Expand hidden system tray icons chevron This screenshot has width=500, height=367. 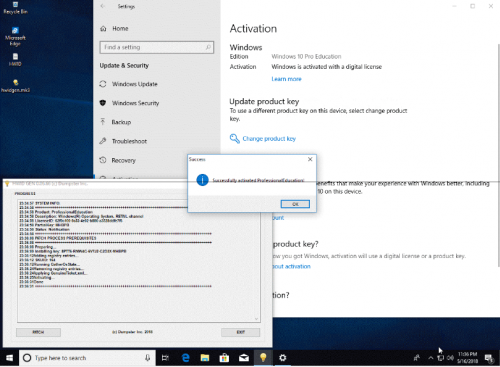coord(431,358)
